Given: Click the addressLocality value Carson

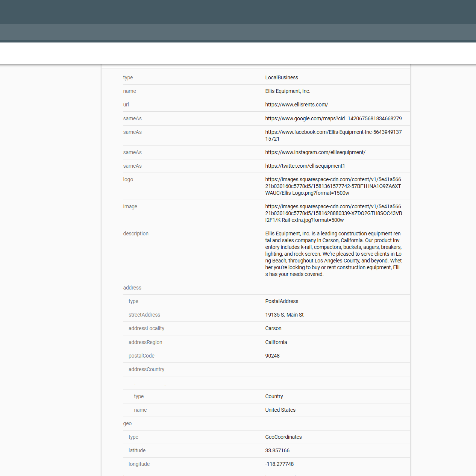Looking at the screenshot, I should pyautogui.click(x=273, y=328).
